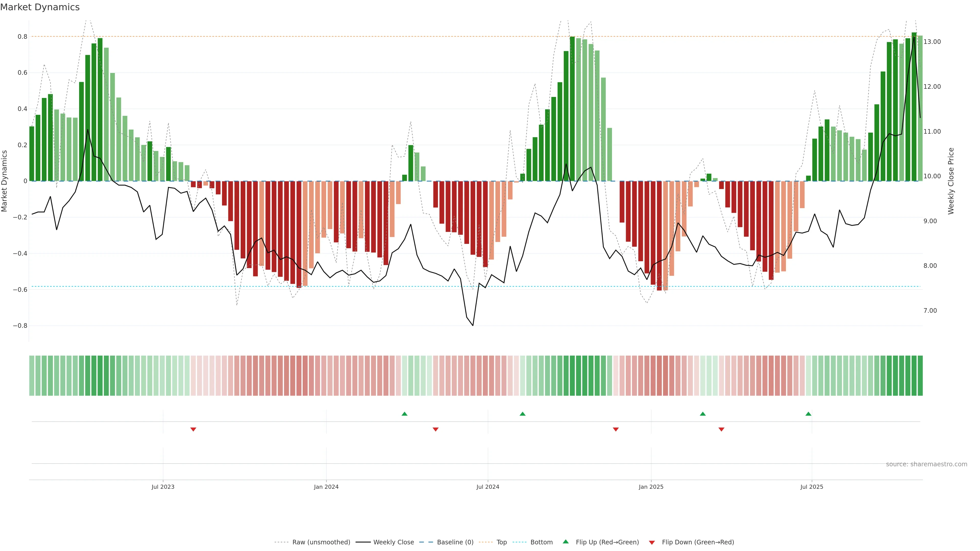
Task: Click the red flip-down marker after Jul 2023
Action: [193, 429]
